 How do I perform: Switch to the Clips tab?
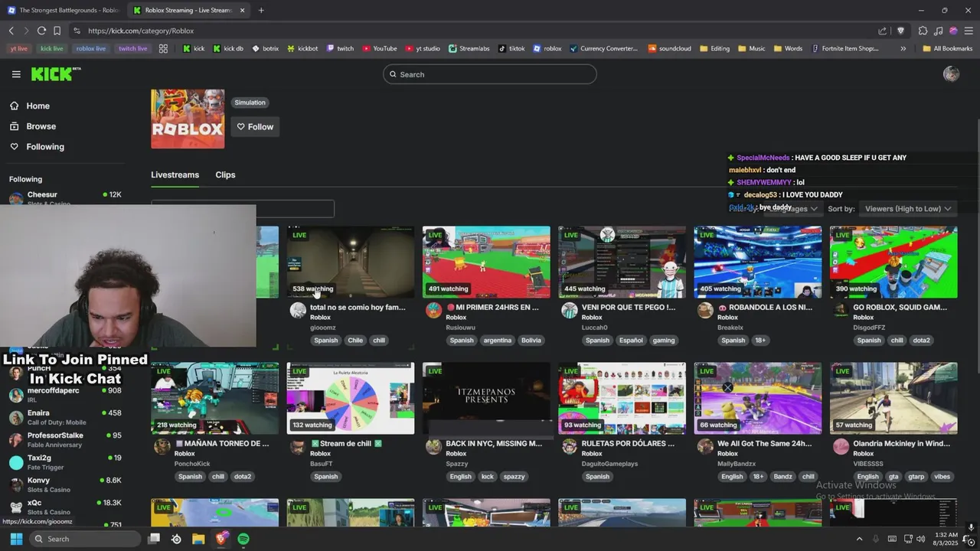point(225,174)
